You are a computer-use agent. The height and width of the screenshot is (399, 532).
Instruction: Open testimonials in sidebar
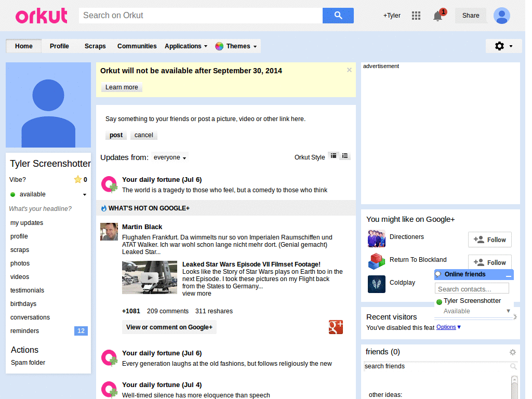pos(27,290)
